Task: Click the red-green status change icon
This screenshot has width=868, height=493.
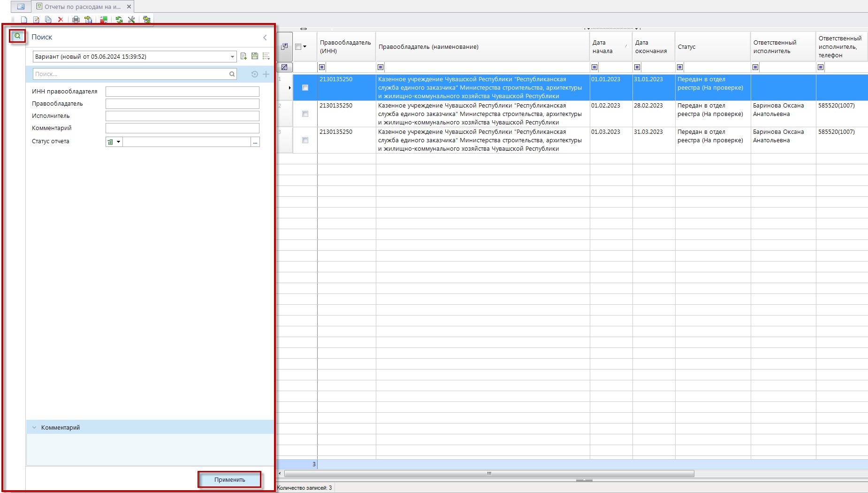Action: tap(104, 20)
